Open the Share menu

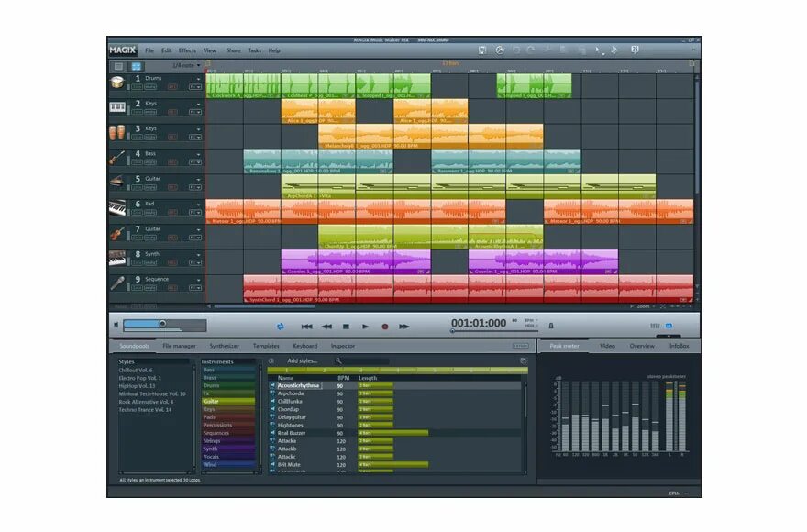tap(234, 50)
